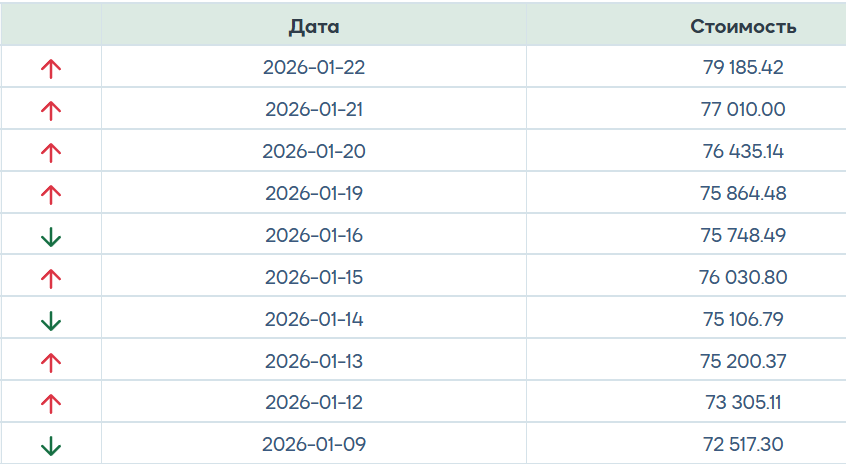Select the 2026-01-09 date cell
The width and height of the screenshot is (846, 464).
[x=314, y=444]
